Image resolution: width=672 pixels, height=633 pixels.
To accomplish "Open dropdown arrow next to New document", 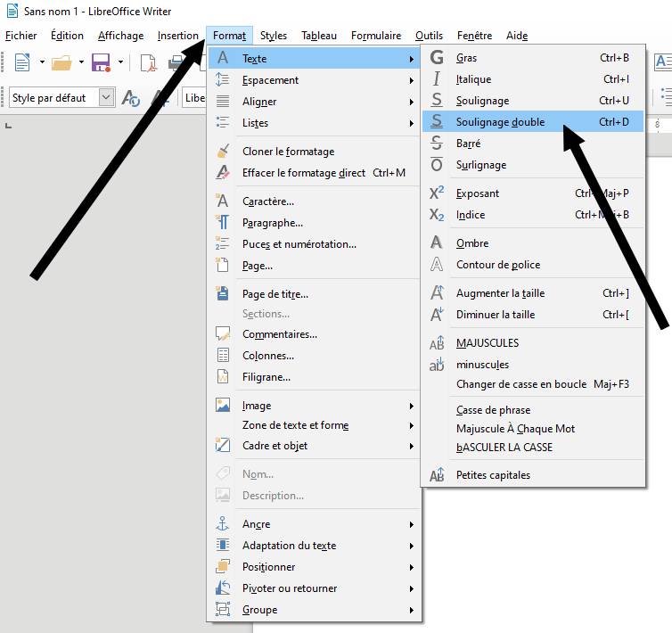I will point(41,62).
